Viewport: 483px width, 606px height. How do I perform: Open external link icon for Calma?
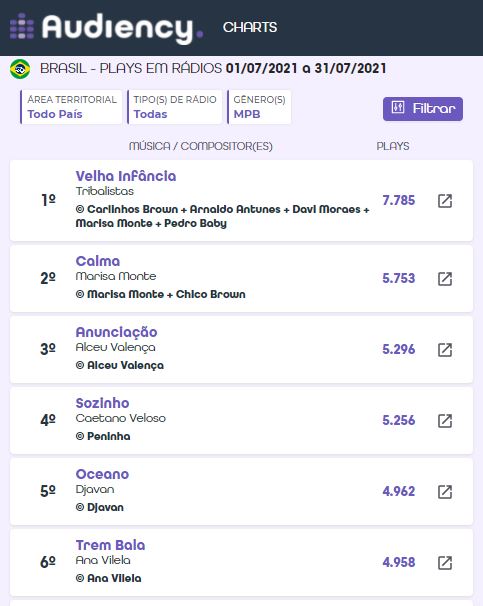point(445,279)
